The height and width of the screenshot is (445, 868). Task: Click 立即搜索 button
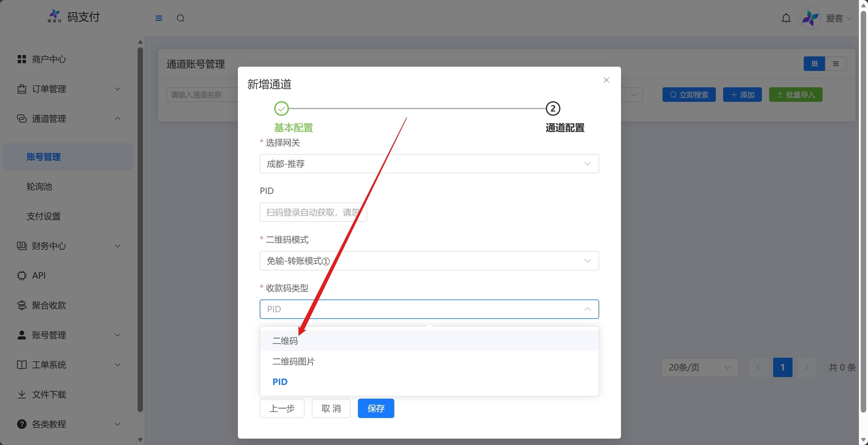tap(689, 95)
